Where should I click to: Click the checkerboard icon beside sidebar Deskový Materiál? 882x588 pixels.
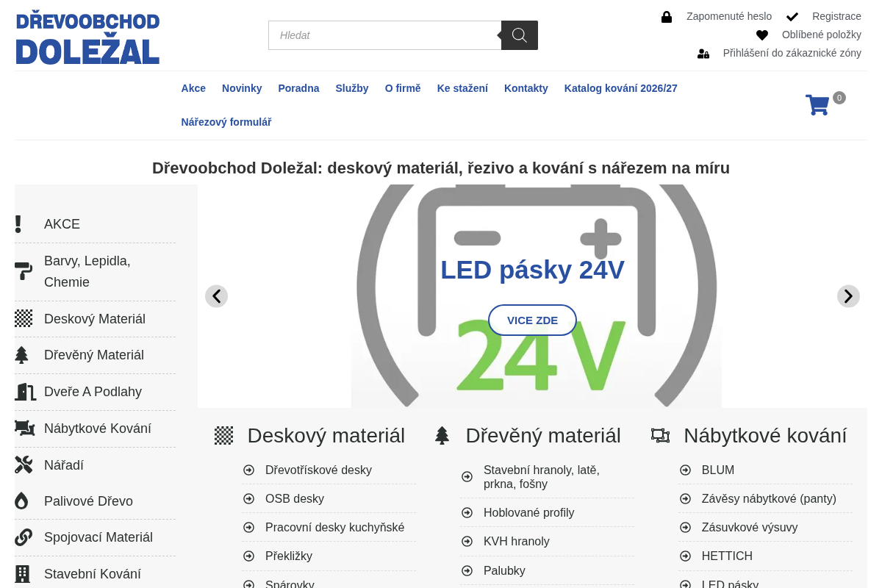(x=24, y=318)
